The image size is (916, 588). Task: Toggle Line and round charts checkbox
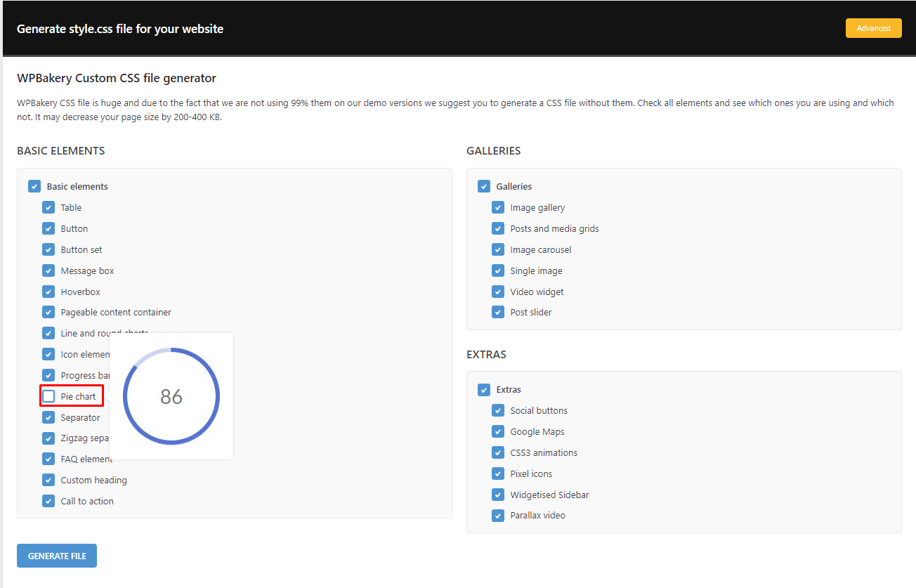(48, 333)
